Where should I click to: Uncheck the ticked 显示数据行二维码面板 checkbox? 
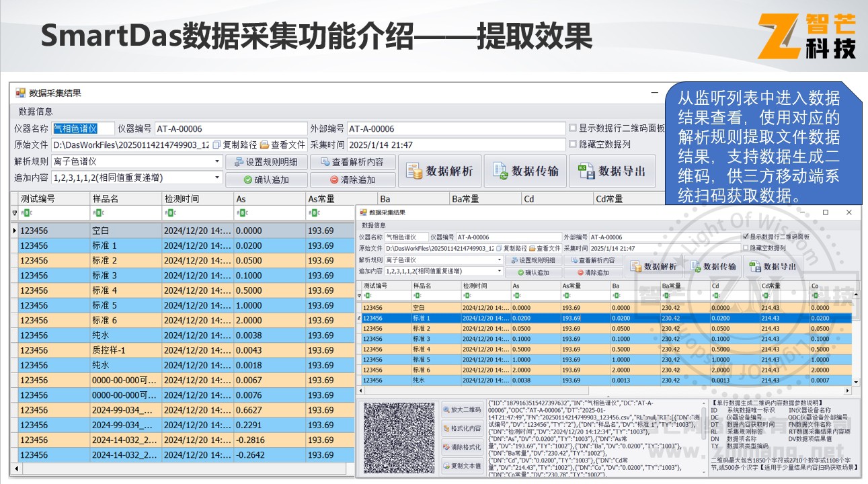tap(746, 237)
